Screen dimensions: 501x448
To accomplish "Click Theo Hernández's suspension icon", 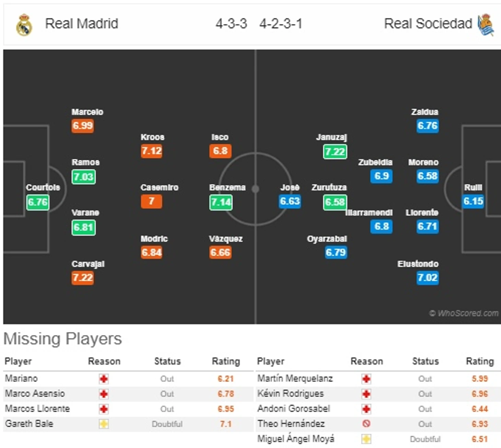I will pos(366,424).
